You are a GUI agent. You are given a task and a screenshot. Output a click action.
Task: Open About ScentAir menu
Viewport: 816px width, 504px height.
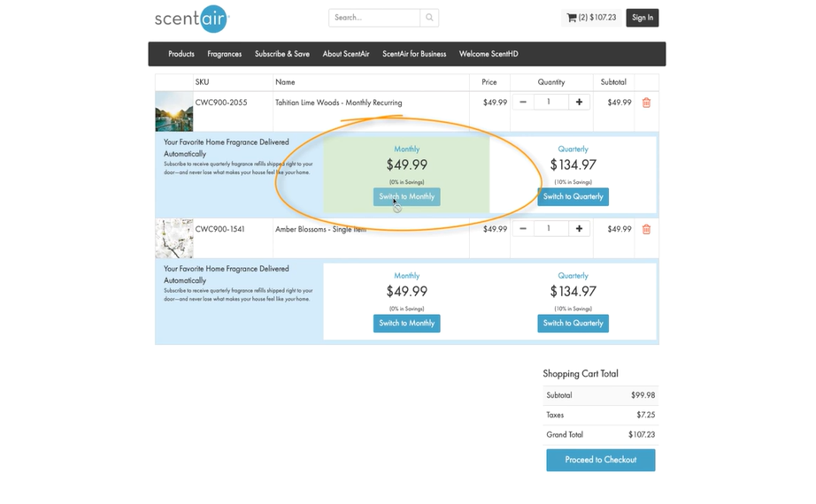coord(346,54)
